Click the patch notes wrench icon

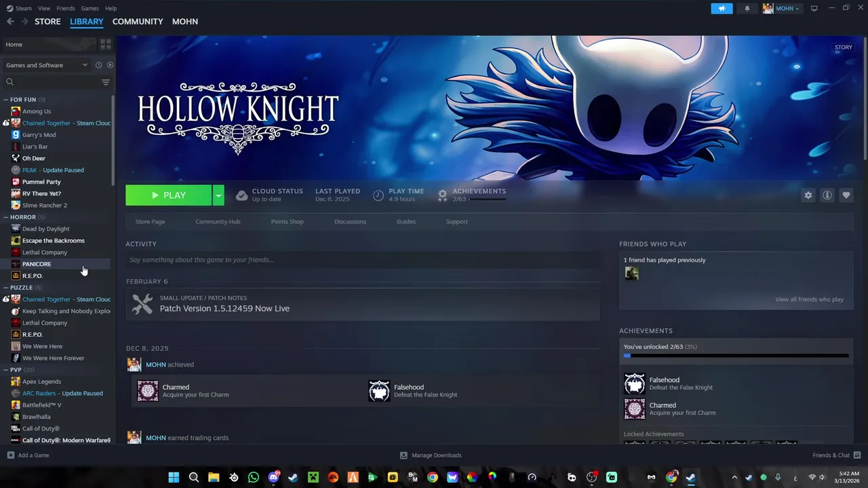coord(142,304)
